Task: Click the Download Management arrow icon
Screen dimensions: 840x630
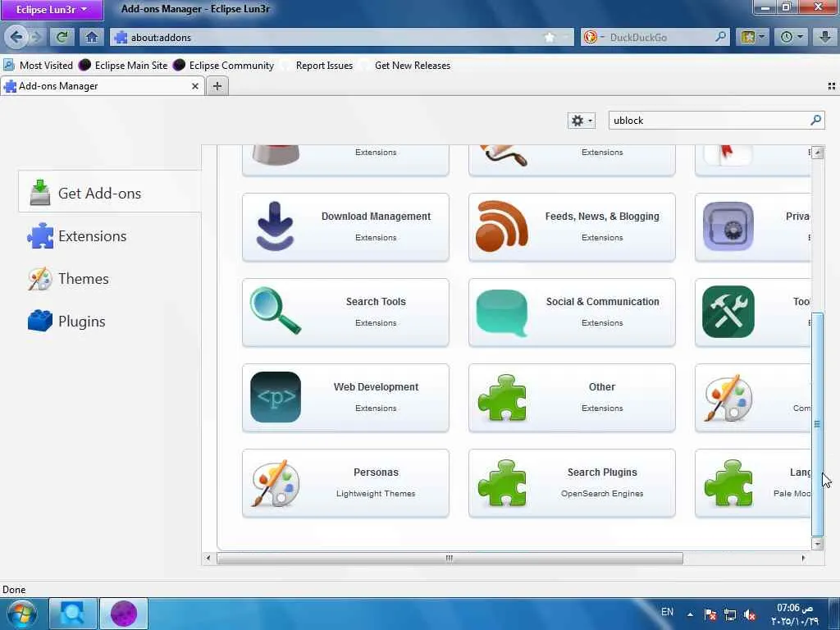Action: (275, 226)
